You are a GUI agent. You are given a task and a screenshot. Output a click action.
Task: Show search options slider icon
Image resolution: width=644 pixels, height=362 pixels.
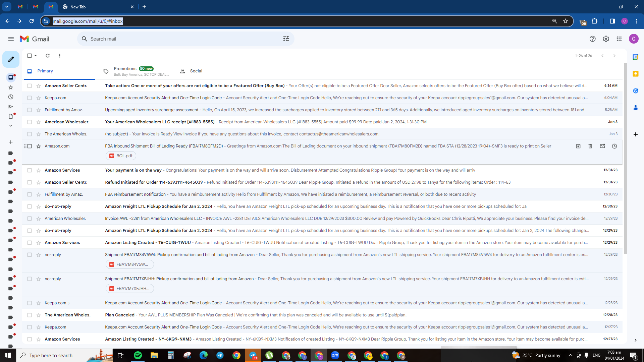coord(286,39)
